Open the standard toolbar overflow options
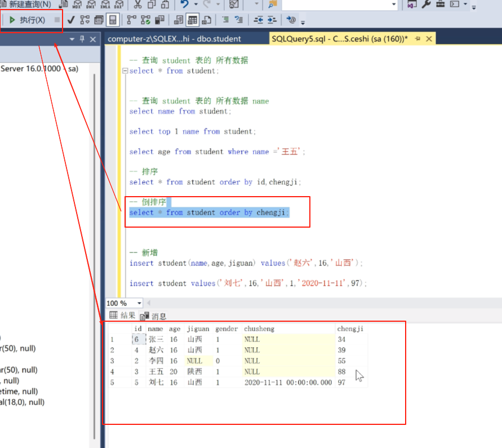The width and height of the screenshot is (502, 448). 474,6
